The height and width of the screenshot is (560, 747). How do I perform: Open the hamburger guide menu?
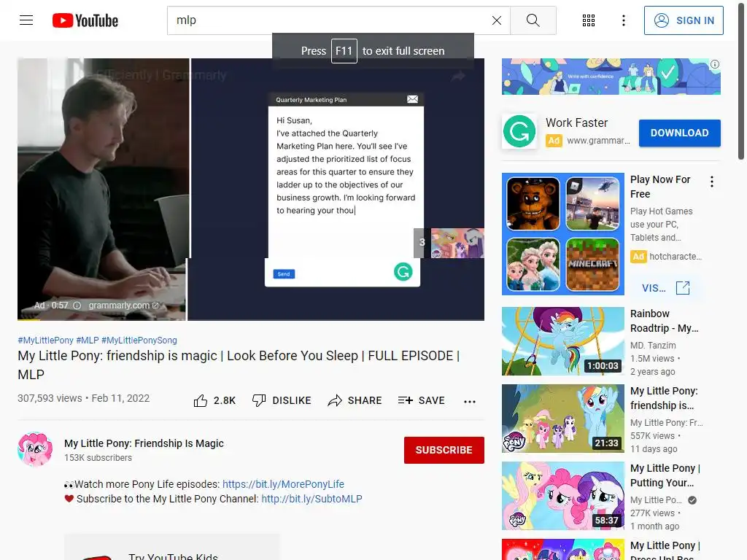pos(26,20)
